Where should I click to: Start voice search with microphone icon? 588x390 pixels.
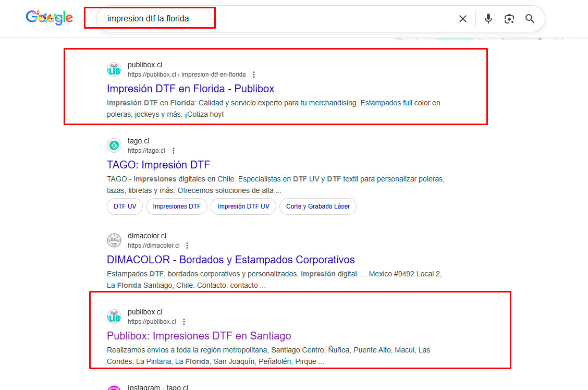(x=488, y=19)
